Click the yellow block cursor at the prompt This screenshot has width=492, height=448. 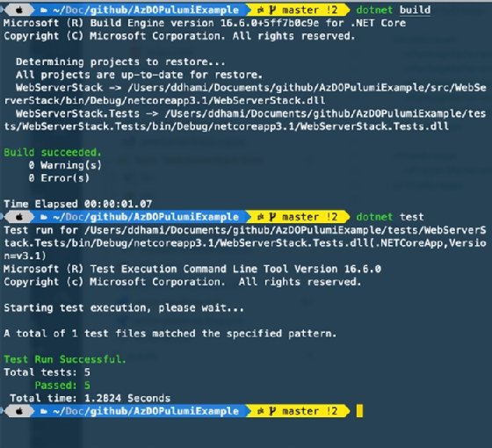359,411
